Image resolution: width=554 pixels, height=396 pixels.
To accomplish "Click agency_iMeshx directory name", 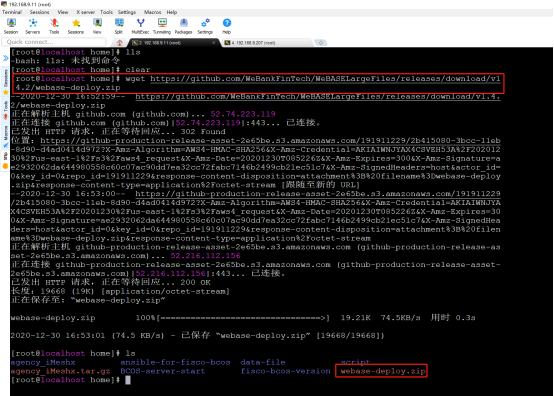I will (43, 362).
